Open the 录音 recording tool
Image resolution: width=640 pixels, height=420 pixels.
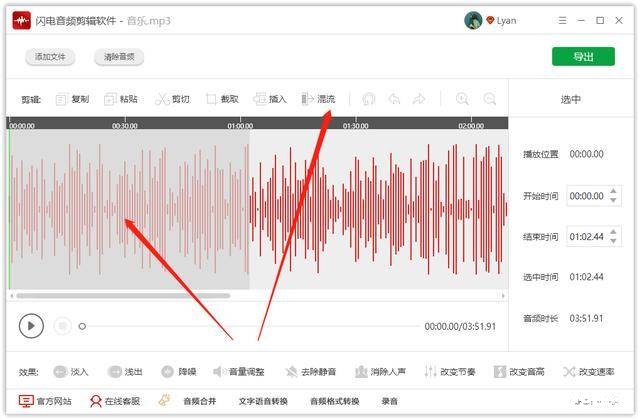[389, 401]
